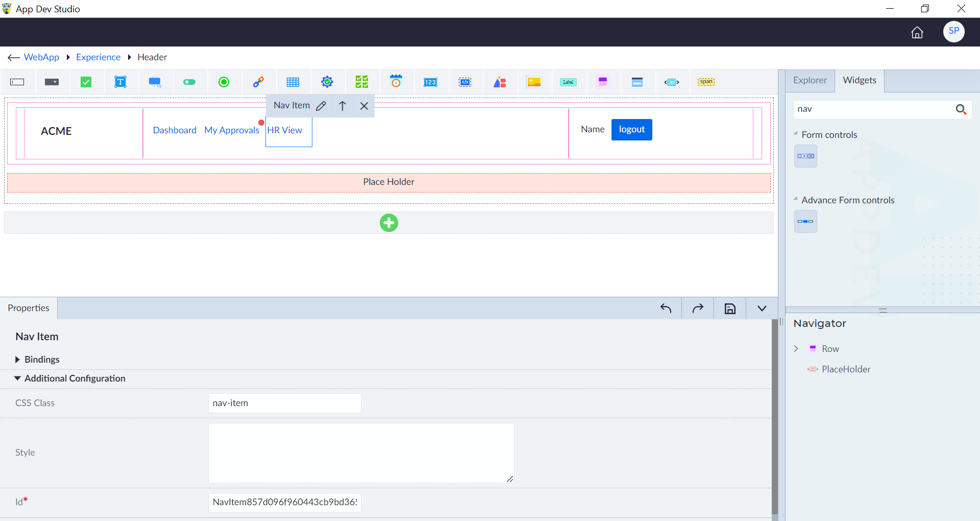980x521 pixels.
Task: Collapse the Properties panel with chevron
Action: pos(762,309)
